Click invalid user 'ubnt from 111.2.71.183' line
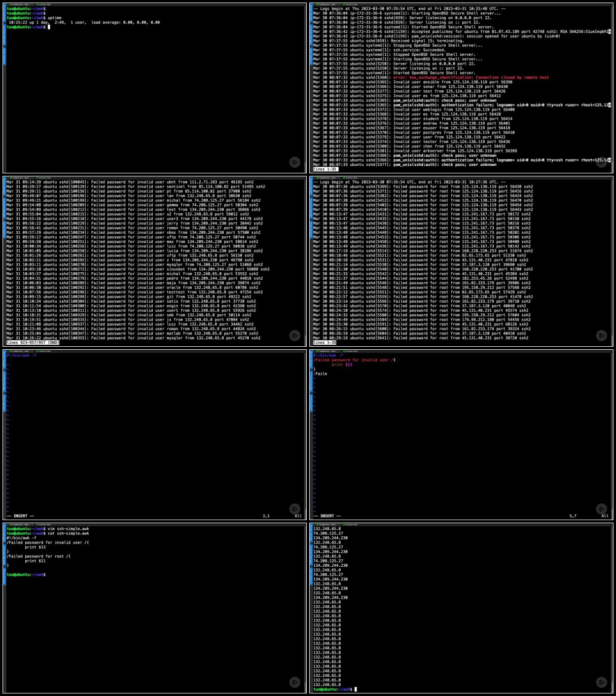Image resolution: width=616 pixels, height=696 pixels. point(130,182)
